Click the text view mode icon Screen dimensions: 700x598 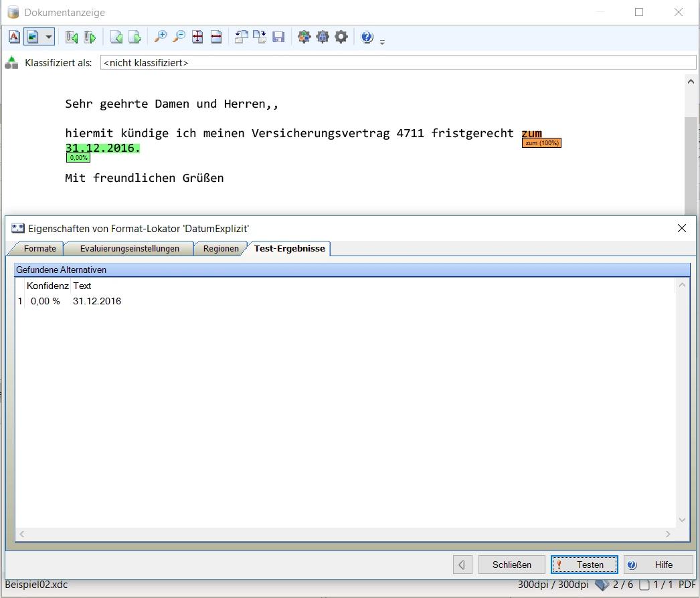click(x=14, y=37)
